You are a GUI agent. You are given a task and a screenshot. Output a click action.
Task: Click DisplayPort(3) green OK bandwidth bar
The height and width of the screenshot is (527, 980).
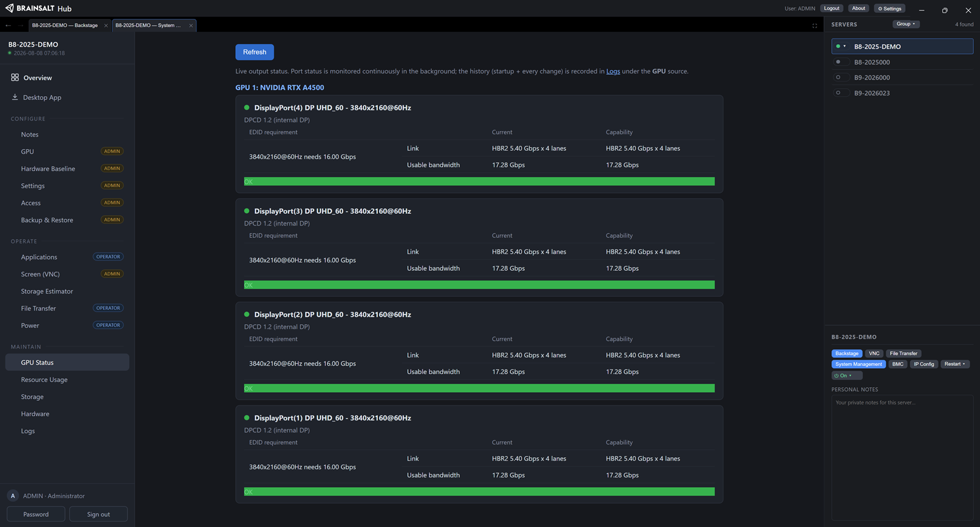tap(479, 285)
